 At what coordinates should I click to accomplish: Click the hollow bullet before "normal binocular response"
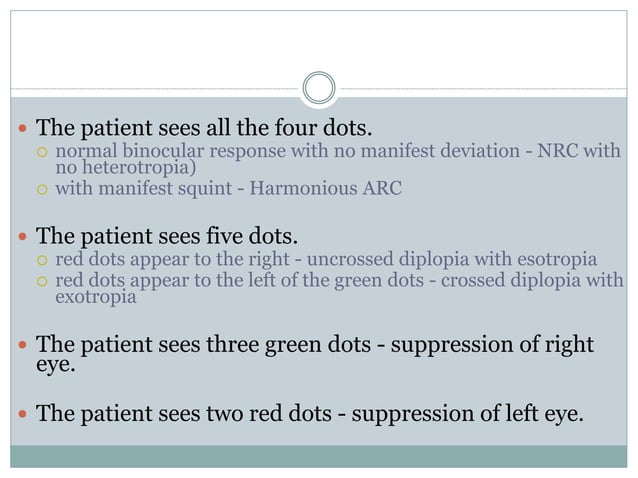tap(43, 152)
